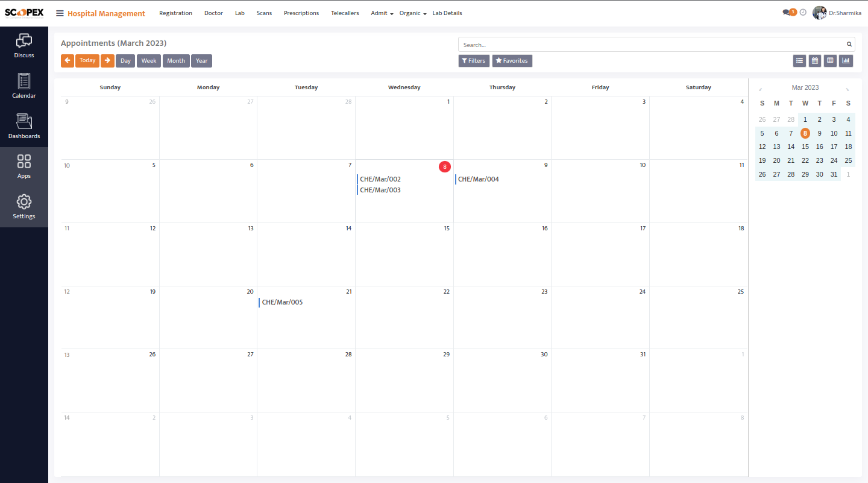Click the Scopex logo
Viewport: 868px width, 483px height.
[x=24, y=13]
